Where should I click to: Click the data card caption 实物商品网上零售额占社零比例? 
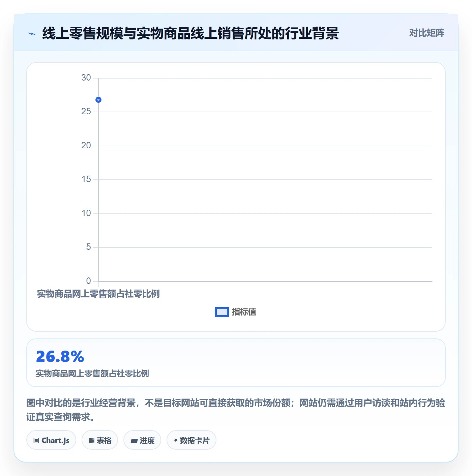pyautogui.click(x=92, y=374)
